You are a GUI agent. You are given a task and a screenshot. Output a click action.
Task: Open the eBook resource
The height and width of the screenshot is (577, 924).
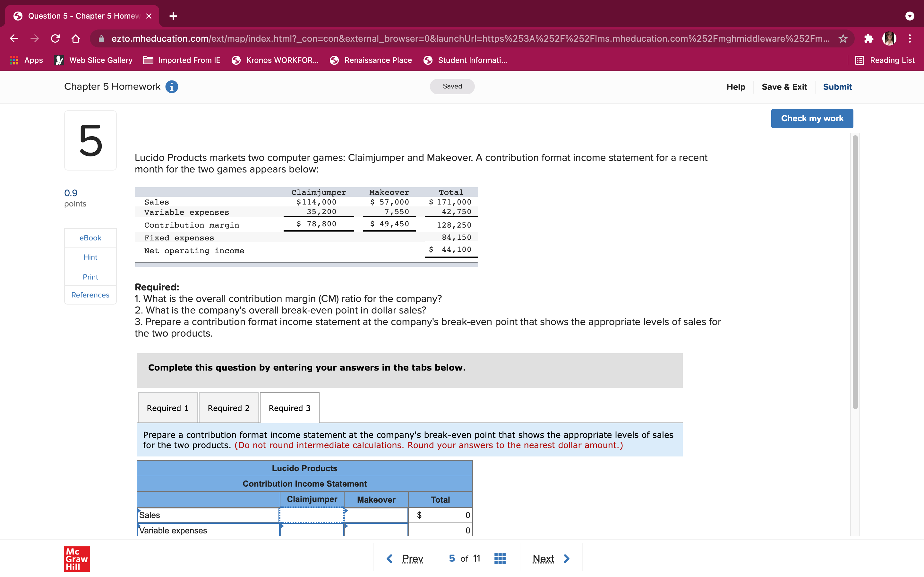click(x=90, y=238)
